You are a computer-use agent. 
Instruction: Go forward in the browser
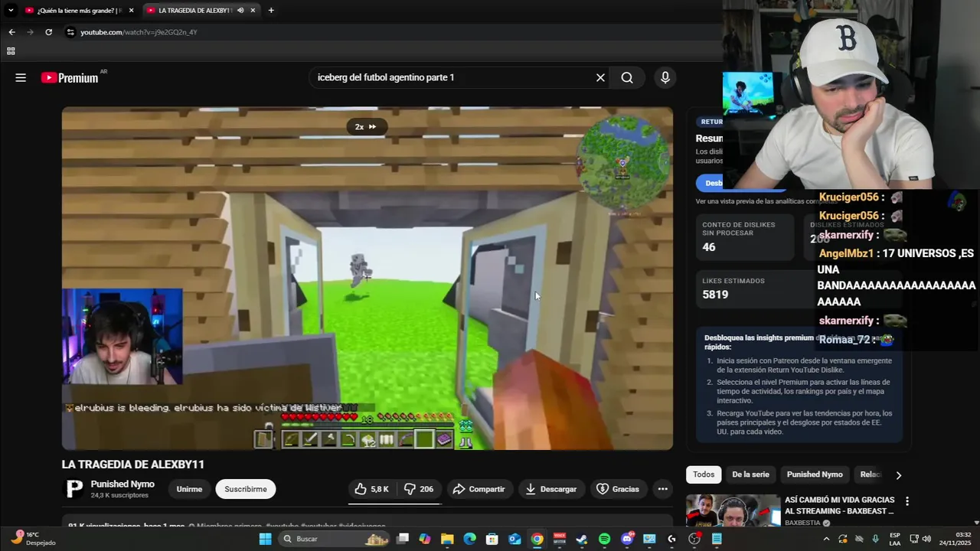click(x=30, y=32)
